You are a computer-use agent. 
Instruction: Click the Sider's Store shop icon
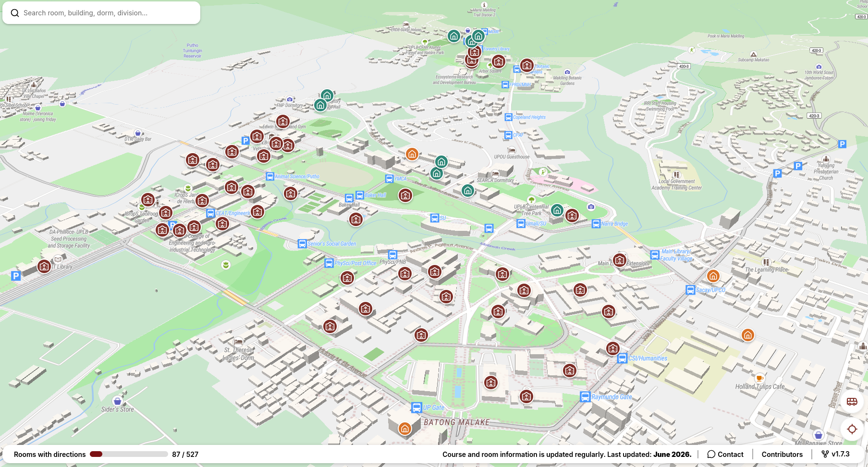pos(118,401)
